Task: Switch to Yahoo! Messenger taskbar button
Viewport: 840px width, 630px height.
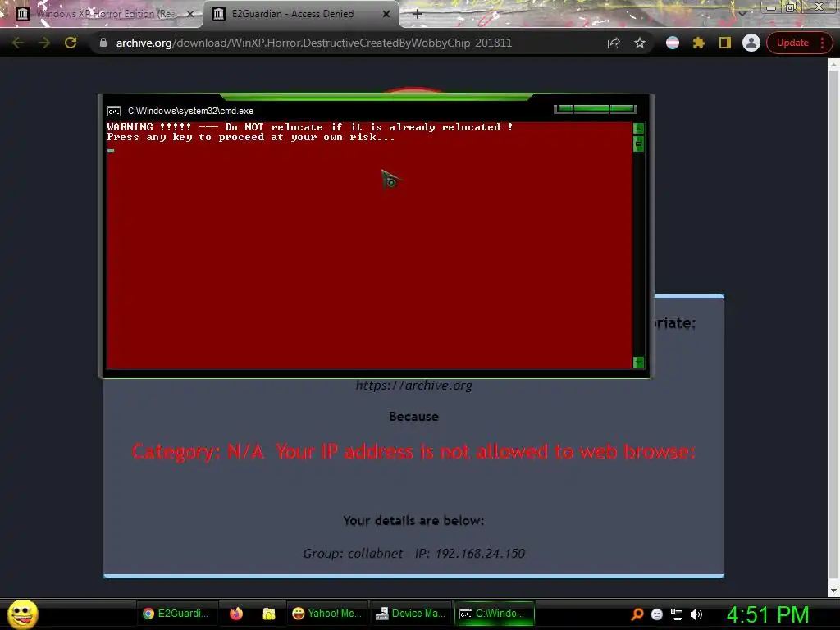Action: tap(326, 614)
